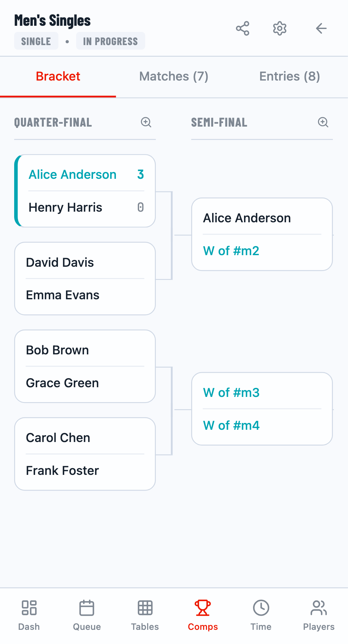Click the IN PROGRESS status badge

point(110,41)
